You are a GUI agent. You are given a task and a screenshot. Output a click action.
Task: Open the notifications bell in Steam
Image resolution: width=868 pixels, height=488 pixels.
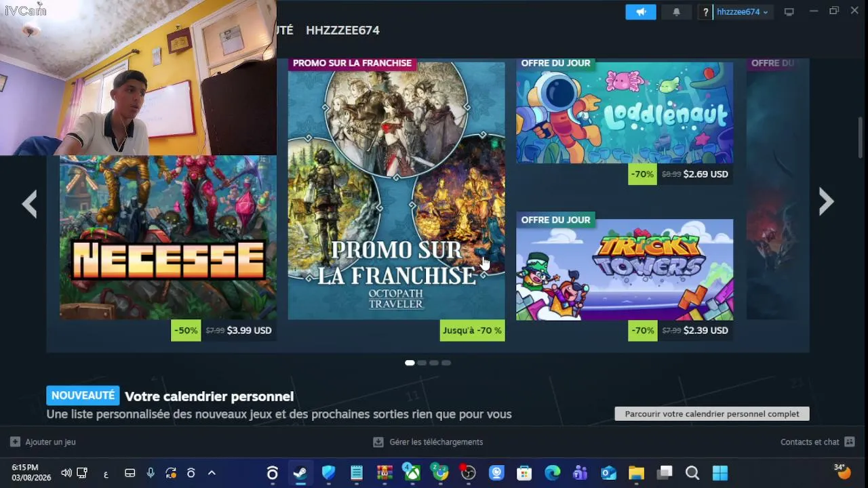tap(676, 12)
